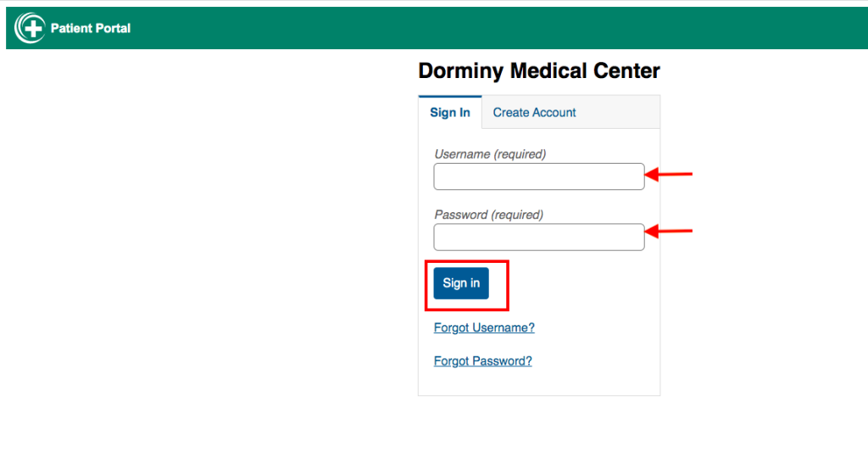Click white page area below the login panel
This screenshot has height=475, width=868.
[x=539, y=433]
